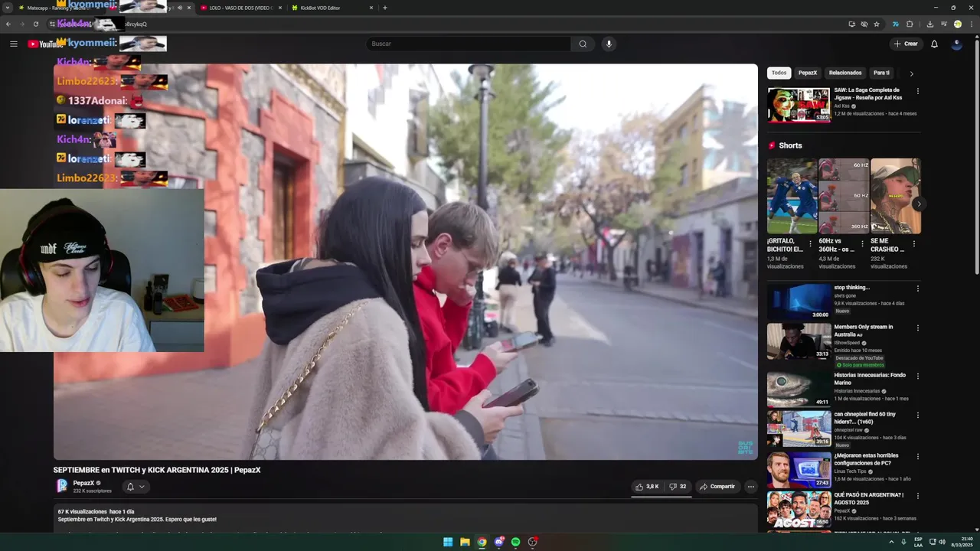Open the YouTube account avatar menu
Screen dimensions: 980x551
pyautogui.click(x=956, y=44)
